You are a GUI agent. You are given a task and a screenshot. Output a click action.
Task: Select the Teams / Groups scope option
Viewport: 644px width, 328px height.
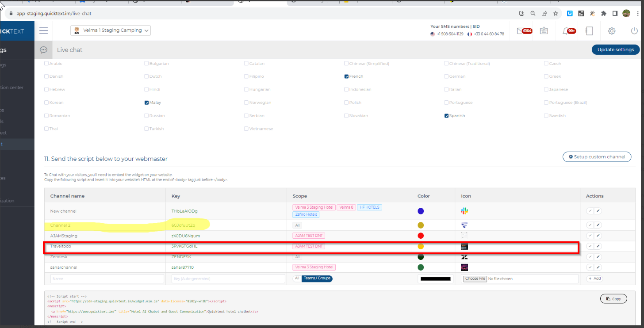point(317,278)
